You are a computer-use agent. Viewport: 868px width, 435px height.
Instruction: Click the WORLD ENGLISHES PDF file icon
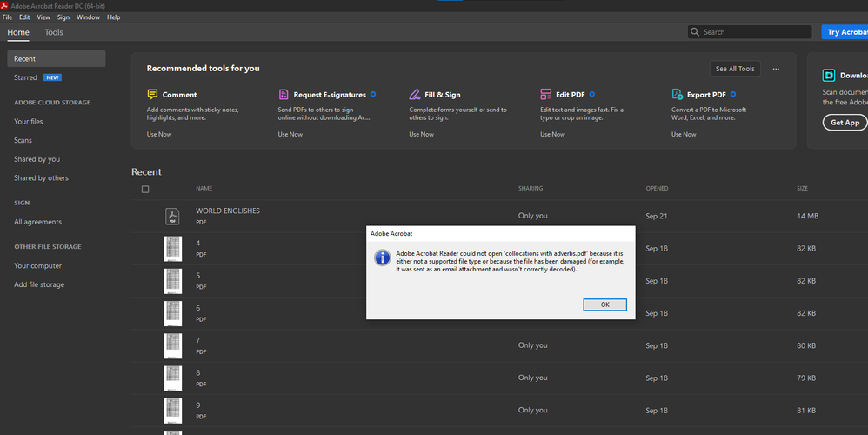pyautogui.click(x=172, y=216)
